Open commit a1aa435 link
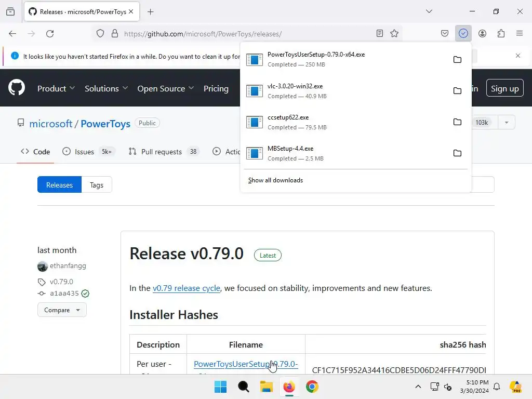Viewport: 532px width, 399px height. click(x=64, y=293)
